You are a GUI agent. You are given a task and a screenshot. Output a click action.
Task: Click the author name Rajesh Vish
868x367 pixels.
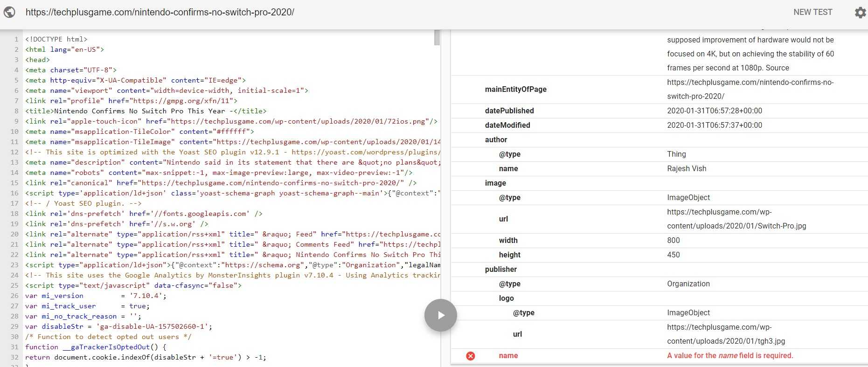point(687,169)
